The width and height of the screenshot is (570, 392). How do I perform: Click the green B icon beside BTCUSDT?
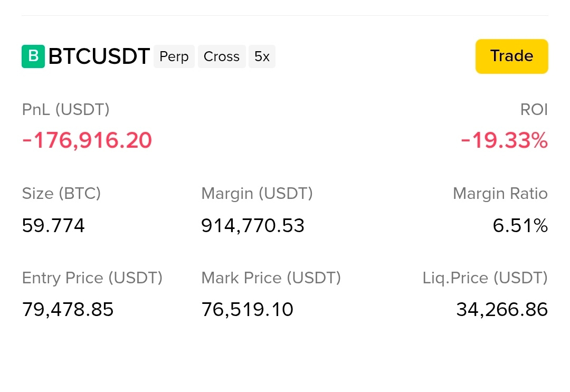(33, 56)
